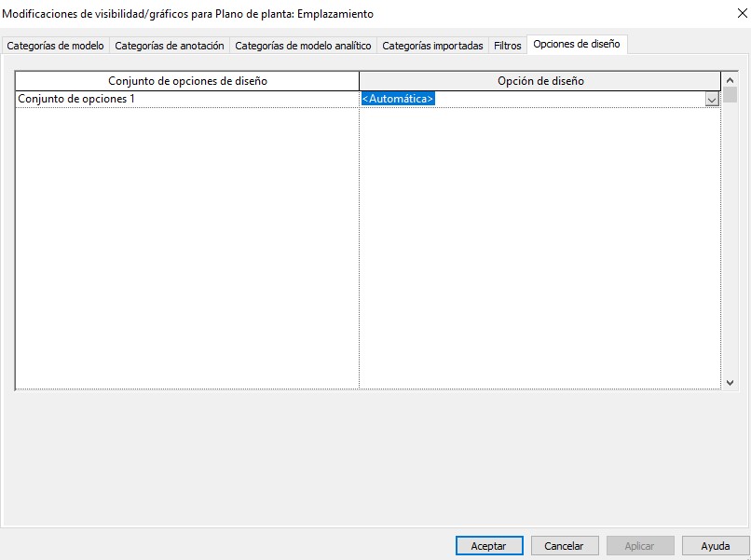This screenshot has height=560, width=751.
Task: Go to the Categorías importadas tab
Action: (x=432, y=46)
